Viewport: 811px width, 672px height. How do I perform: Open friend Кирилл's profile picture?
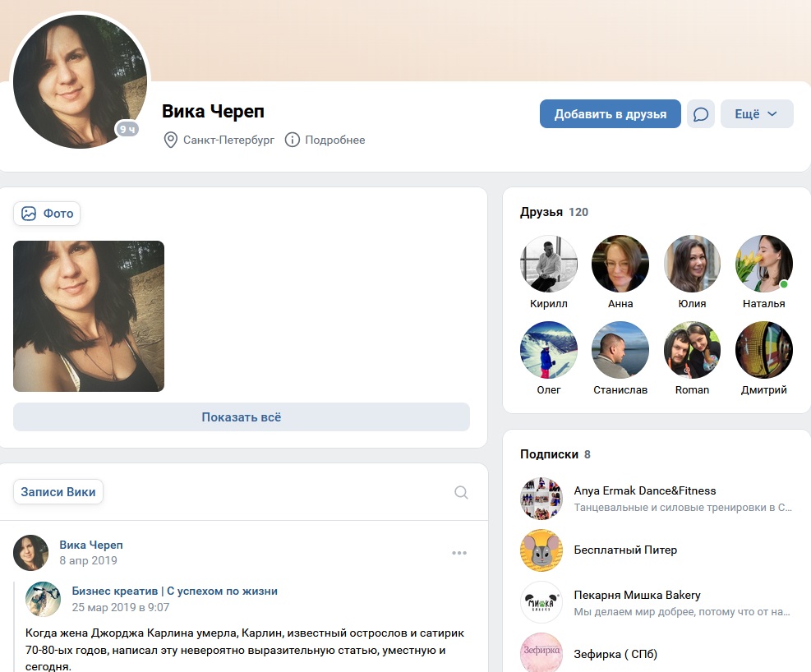pos(549,264)
